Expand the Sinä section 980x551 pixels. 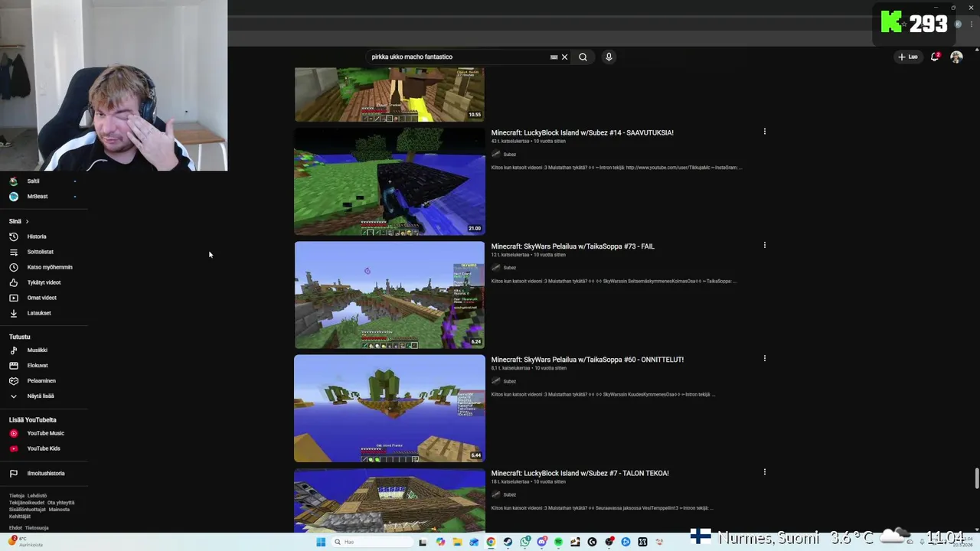(x=19, y=221)
